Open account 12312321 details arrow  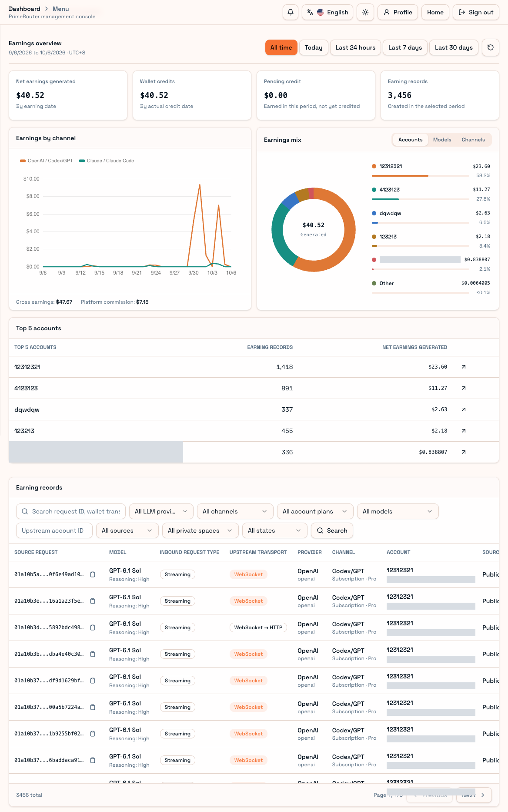[x=464, y=367]
